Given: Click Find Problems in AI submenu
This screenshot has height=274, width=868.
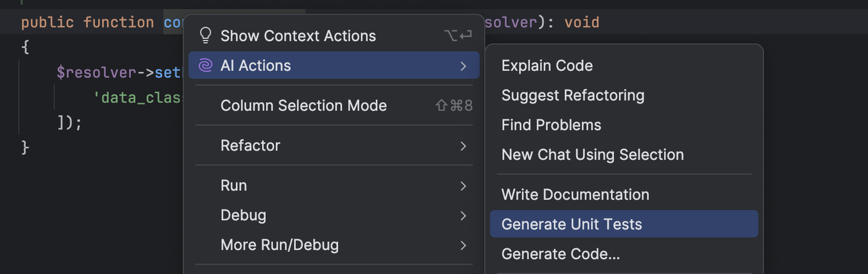Looking at the screenshot, I should 551,125.
